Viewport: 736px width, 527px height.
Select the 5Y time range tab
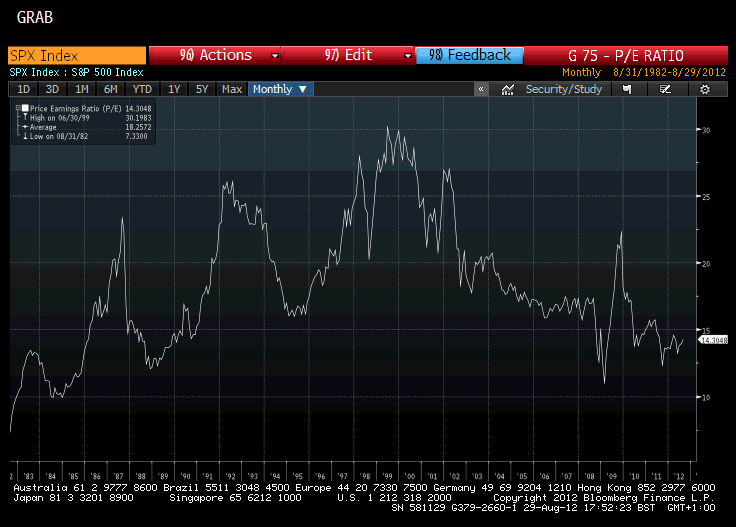(202, 89)
